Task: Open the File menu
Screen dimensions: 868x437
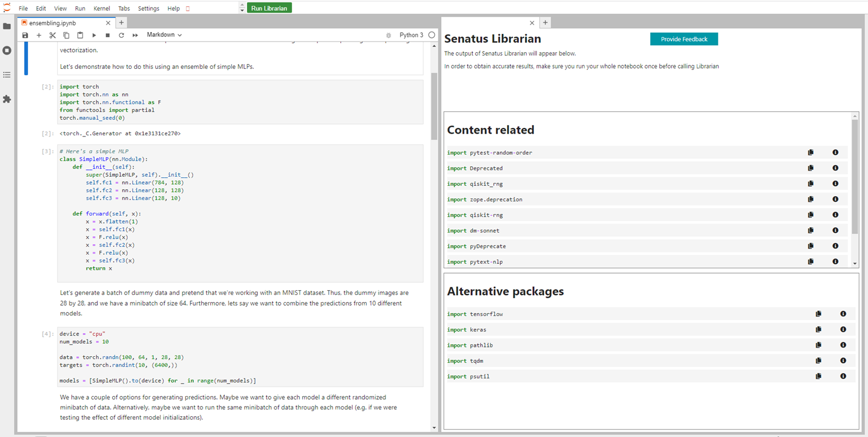Action: (23, 9)
